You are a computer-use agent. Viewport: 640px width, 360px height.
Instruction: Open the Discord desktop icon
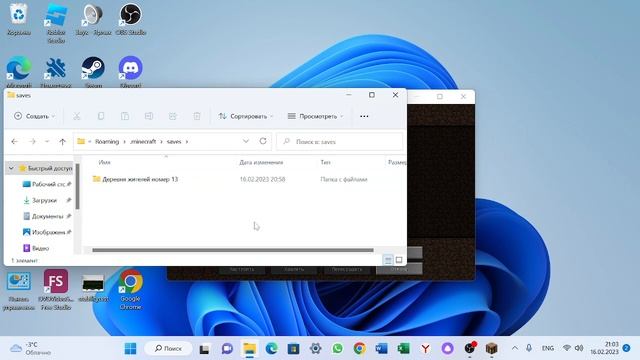(x=131, y=72)
